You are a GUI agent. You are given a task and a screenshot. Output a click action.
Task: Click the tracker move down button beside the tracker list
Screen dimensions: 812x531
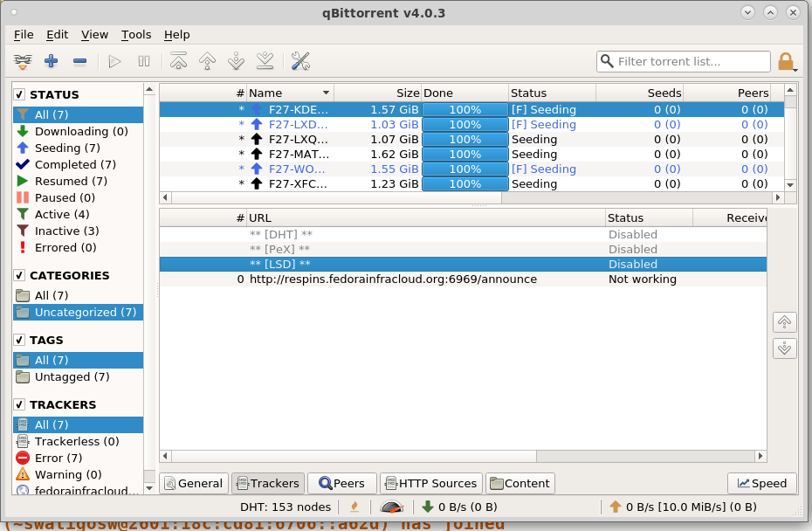785,348
